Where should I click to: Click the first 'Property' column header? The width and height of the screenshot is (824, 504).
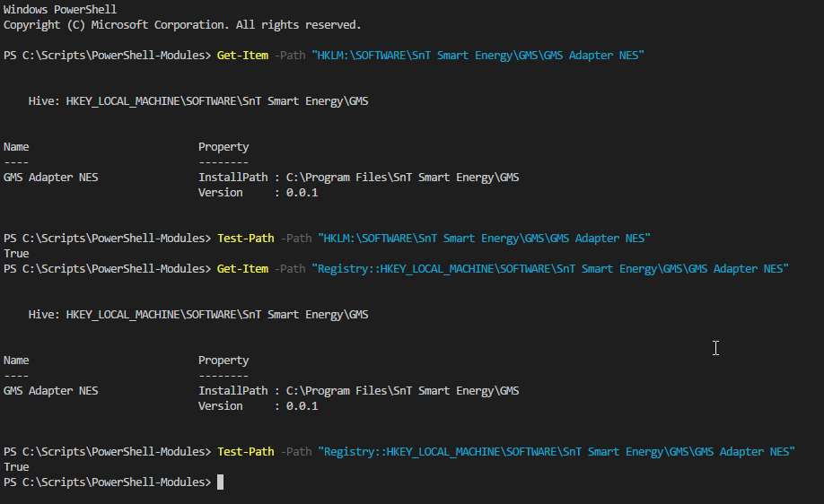(224, 147)
